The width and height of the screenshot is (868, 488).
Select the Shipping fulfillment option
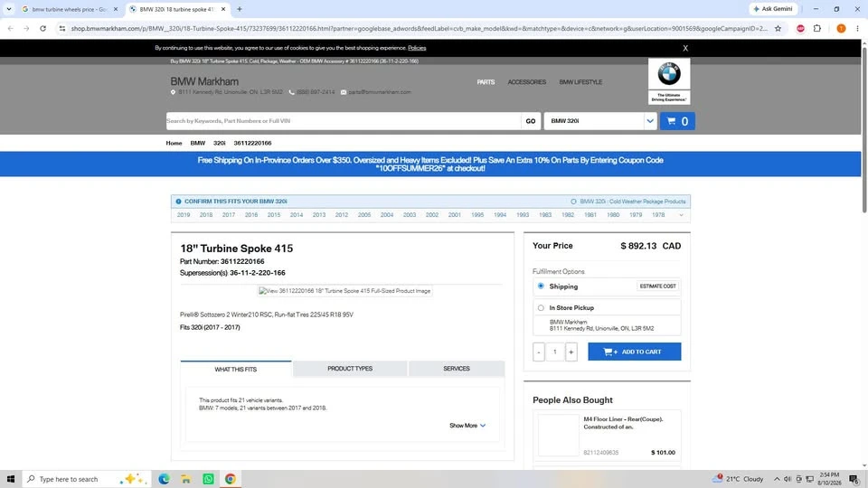tap(541, 286)
